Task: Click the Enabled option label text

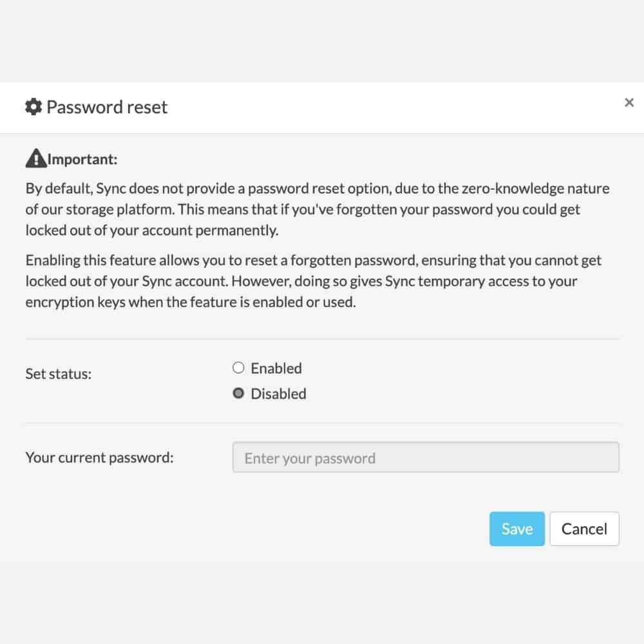Action: [x=276, y=368]
